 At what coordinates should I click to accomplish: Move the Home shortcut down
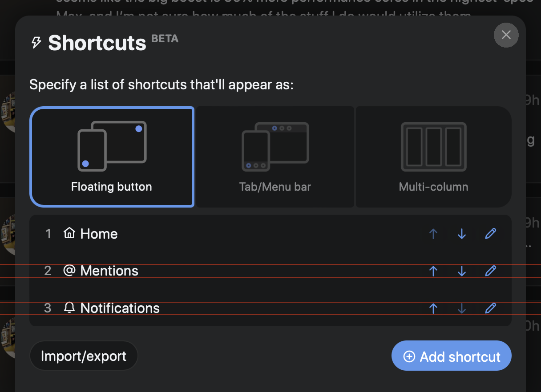pos(462,233)
